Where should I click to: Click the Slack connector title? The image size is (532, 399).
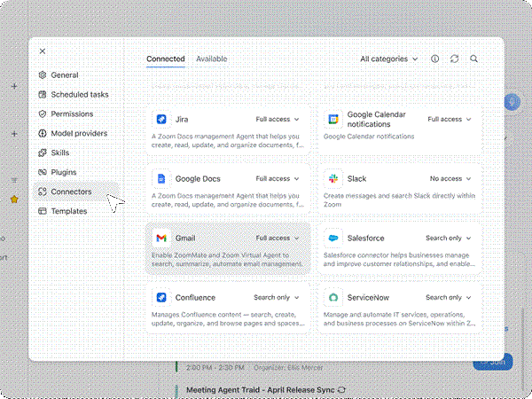(356, 178)
